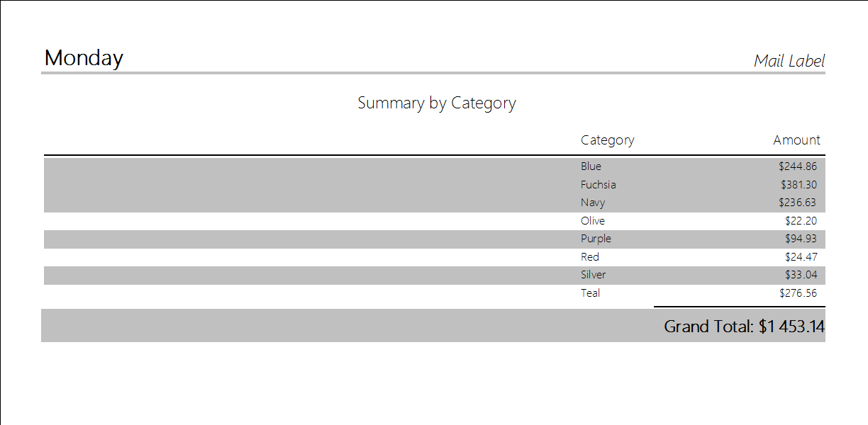Select the Purple category label

click(x=596, y=239)
